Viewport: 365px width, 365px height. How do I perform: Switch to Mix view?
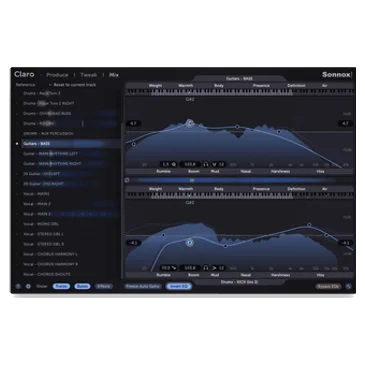coord(114,75)
